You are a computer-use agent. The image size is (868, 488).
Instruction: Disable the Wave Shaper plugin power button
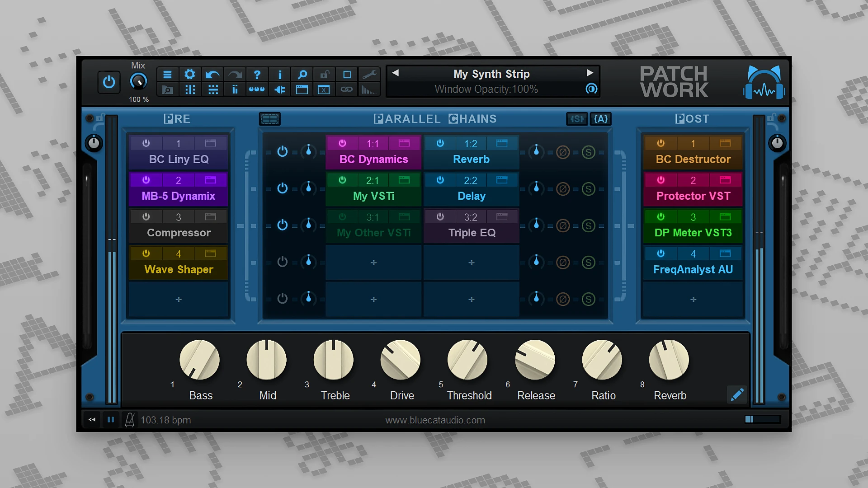[x=146, y=253]
